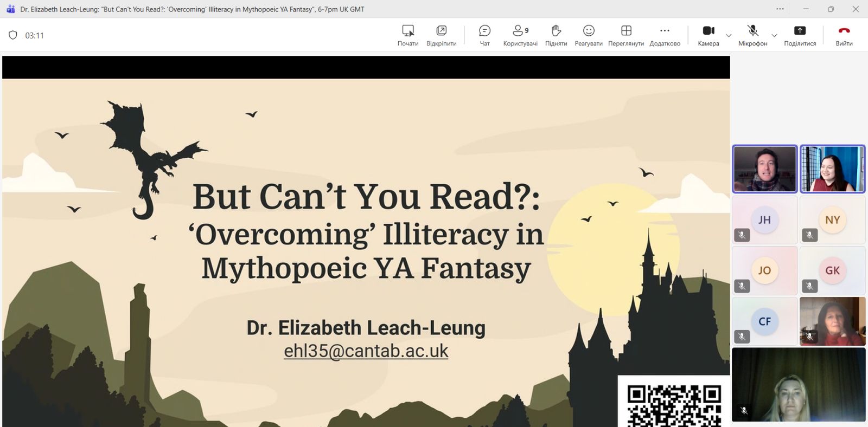This screenshot has width=868, height=427.
Task: Raise hand with the Підняти icon
Action: tap(556, 35)
